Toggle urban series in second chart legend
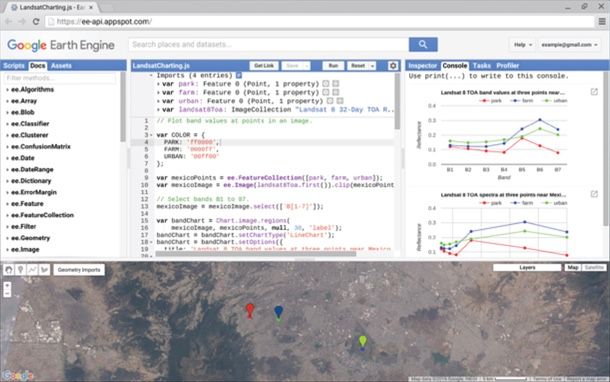Image resolution: width=610 pixels, height=382 pixels. point(554,203)
